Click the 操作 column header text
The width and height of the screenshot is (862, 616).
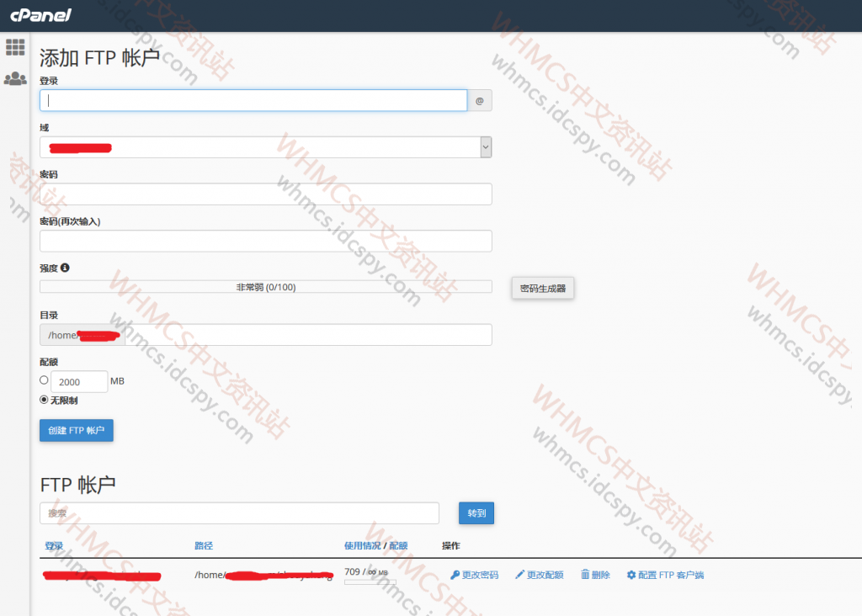click(451, 545)
